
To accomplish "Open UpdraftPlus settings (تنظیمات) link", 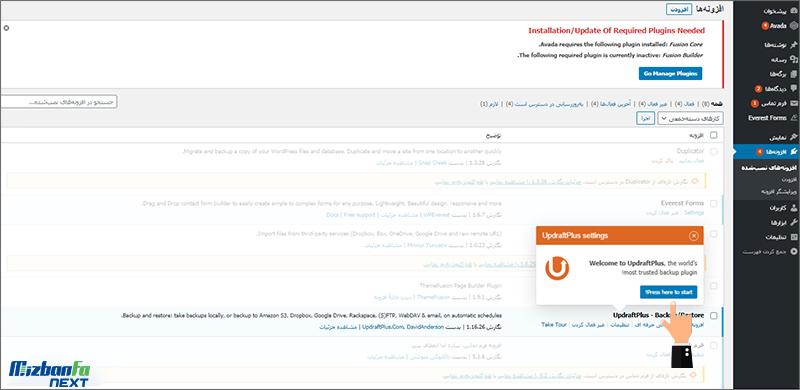I will coord(619,325).
